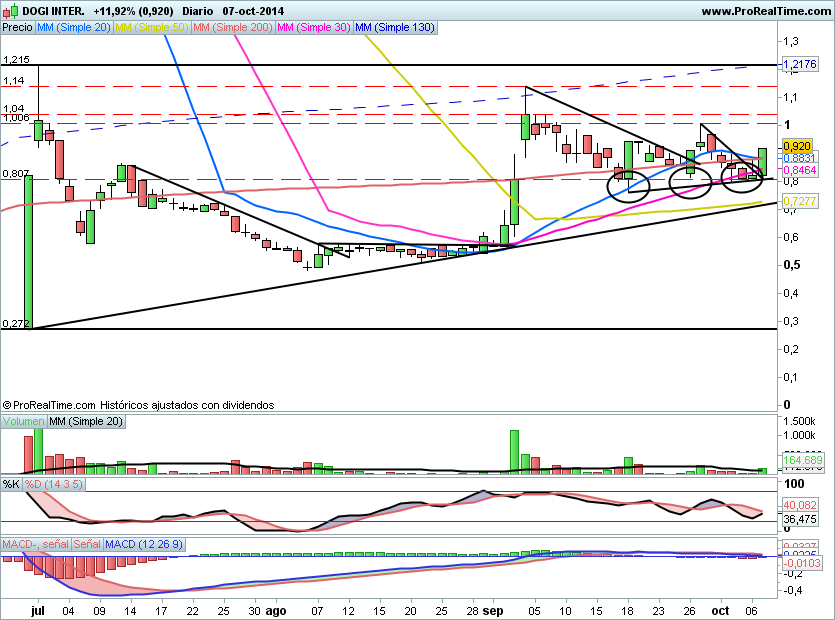Open the %D (14 3 5) settings label
Image resolution: width=835 pixels, height=620 pixels.
[x=53, y=484]
